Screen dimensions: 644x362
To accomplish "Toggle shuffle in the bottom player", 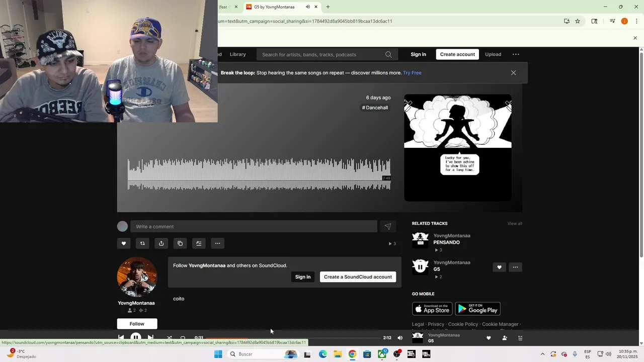I will [169, 338].
